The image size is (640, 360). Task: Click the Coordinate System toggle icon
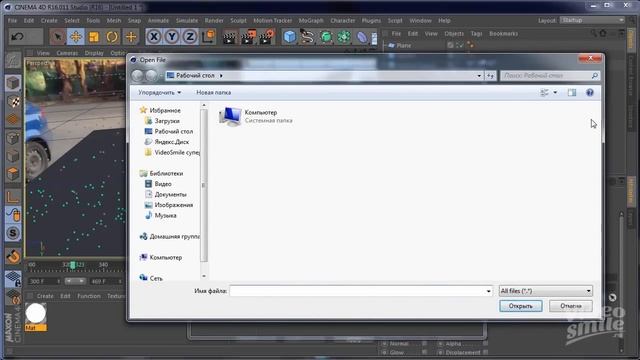pos(208,37)
